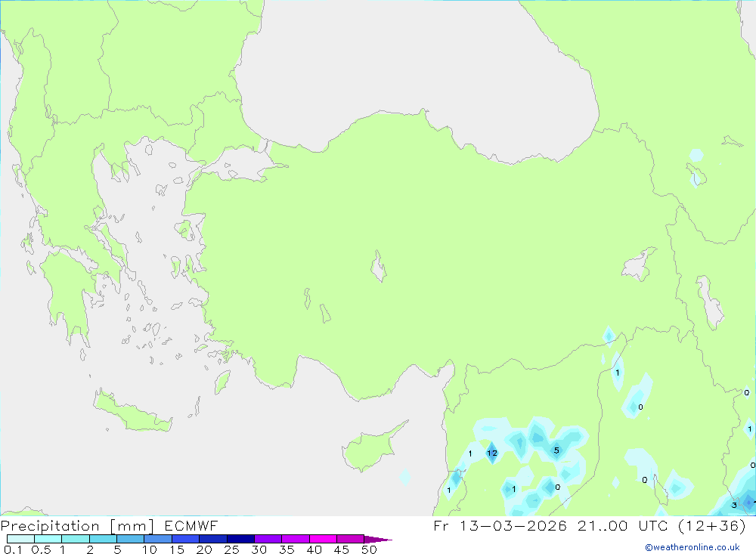Click the weatheronline.co.uk copyright link
This screenshot has height=554, width=756.
692,547
